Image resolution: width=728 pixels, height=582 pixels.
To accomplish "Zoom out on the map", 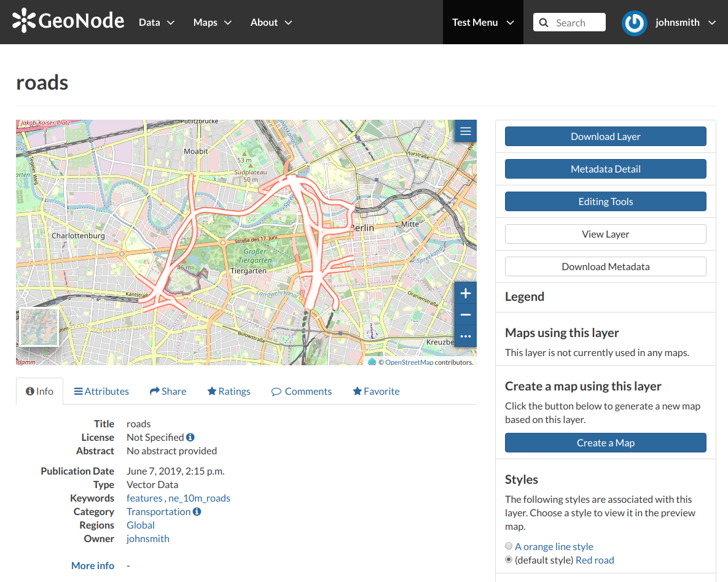I will (466, 315).
